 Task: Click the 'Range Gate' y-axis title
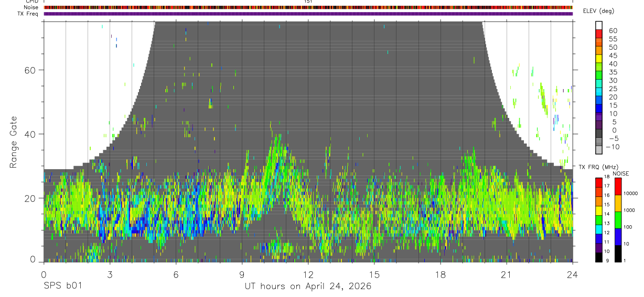click(13, 142)
